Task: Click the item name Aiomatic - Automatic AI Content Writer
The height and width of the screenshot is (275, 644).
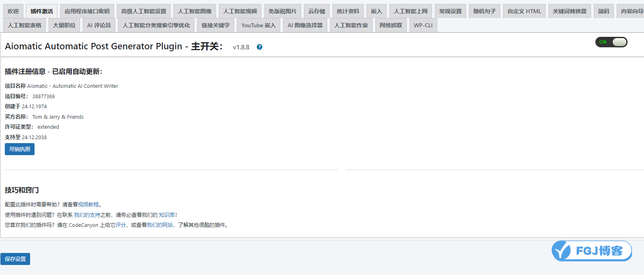Action: pyautogui.click(x=73, y=86)
